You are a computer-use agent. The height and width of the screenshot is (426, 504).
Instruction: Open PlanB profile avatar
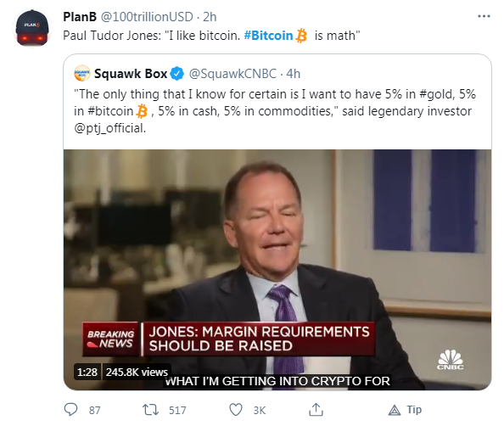coord(32,28)
